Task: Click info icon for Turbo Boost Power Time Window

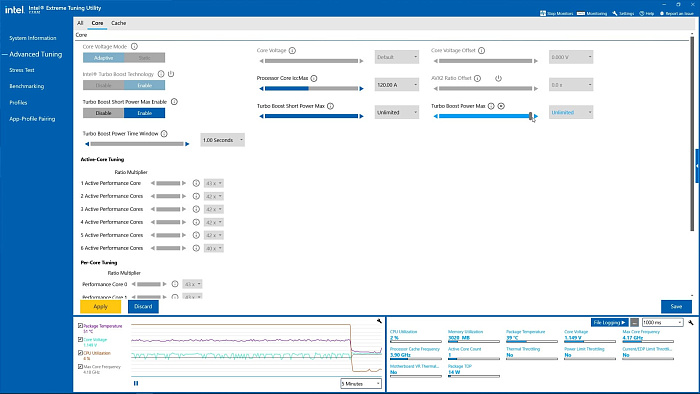Action: click(x=164, y=133)
